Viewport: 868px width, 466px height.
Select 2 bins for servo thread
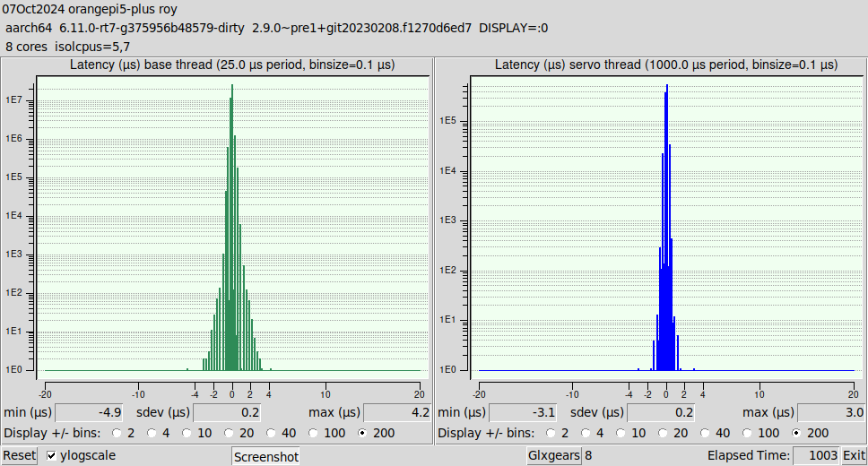(551, 433)
